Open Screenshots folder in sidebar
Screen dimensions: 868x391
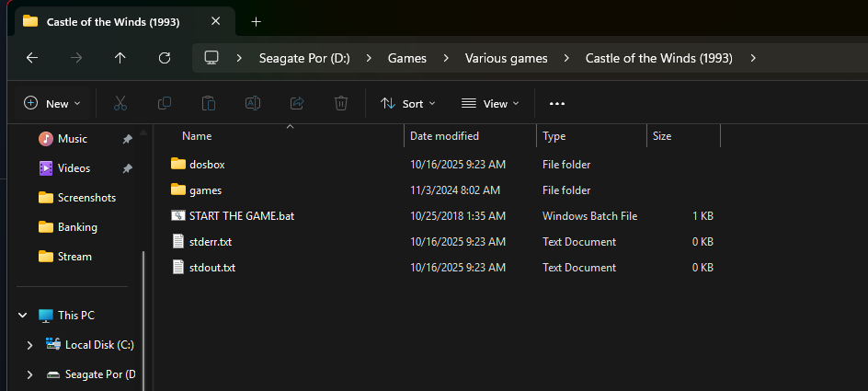tap(86, 198)
